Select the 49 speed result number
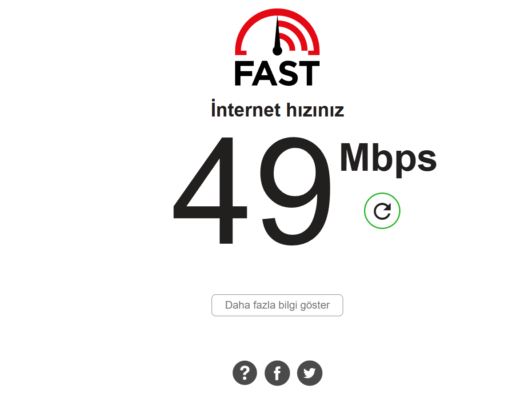Viewport: 532px width, 402px height. [x=252, y=191]
